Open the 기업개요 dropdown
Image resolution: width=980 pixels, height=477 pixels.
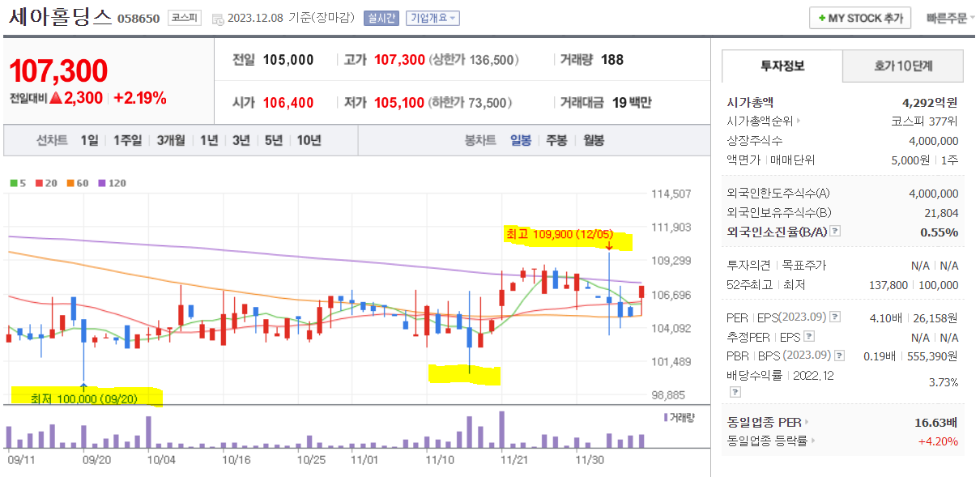pos(433,18)
